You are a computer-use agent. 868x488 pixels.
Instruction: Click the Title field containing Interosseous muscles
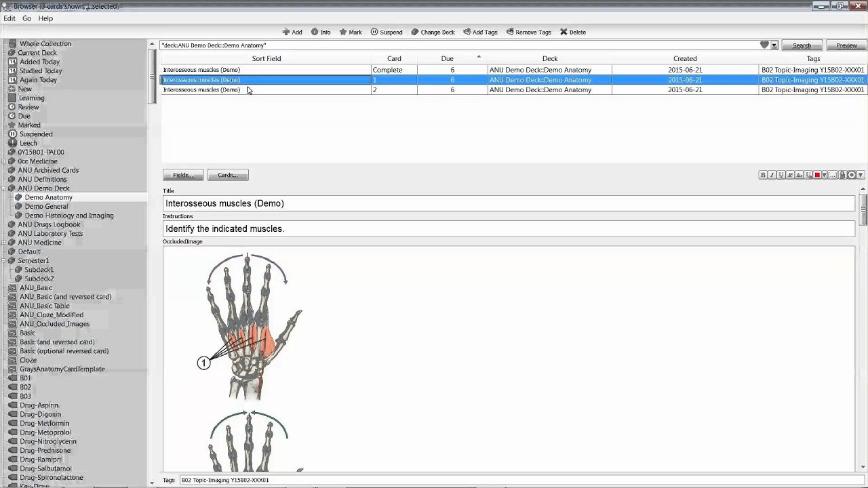[509, 203]
